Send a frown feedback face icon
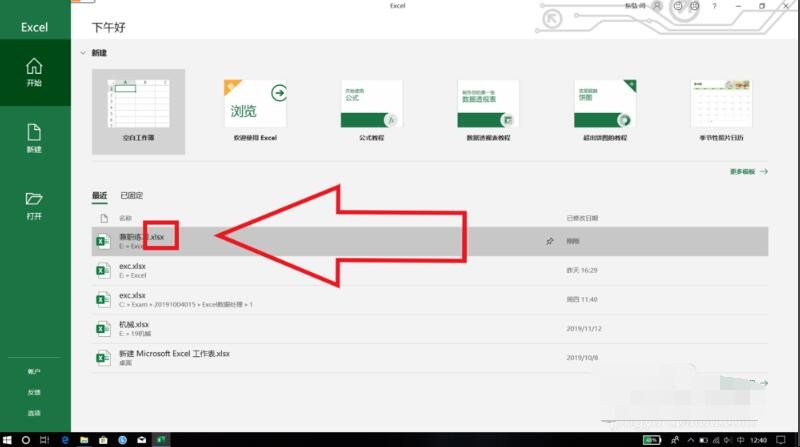Image resolution: width=800 pixels, height=447 pixels. tap(696, 6)
